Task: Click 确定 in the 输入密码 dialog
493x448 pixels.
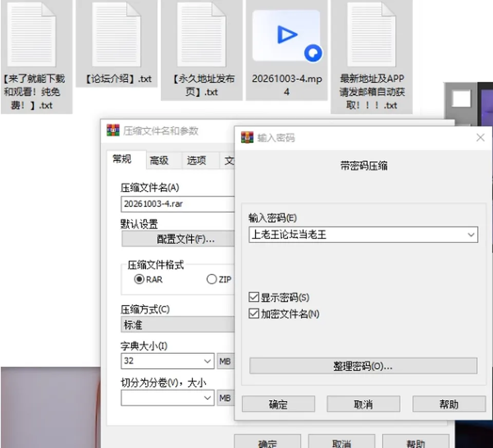Action: (x=278, y=404)
